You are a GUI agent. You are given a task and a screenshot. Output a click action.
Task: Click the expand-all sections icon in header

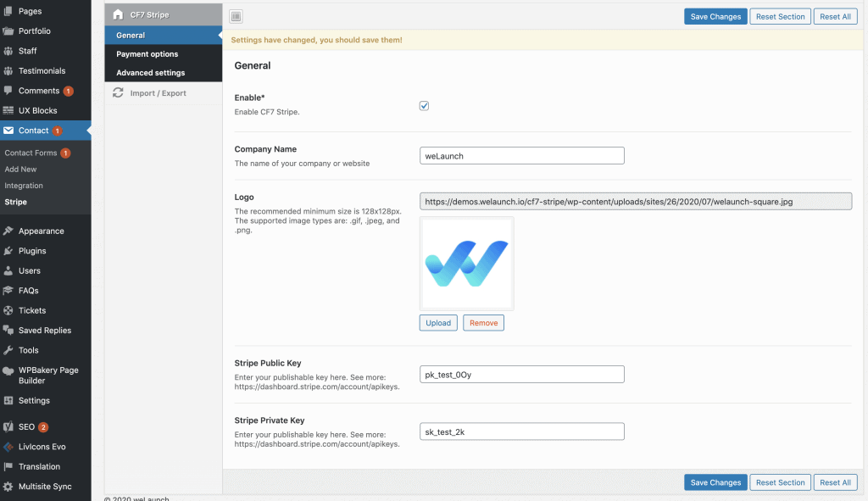point(236,16)
